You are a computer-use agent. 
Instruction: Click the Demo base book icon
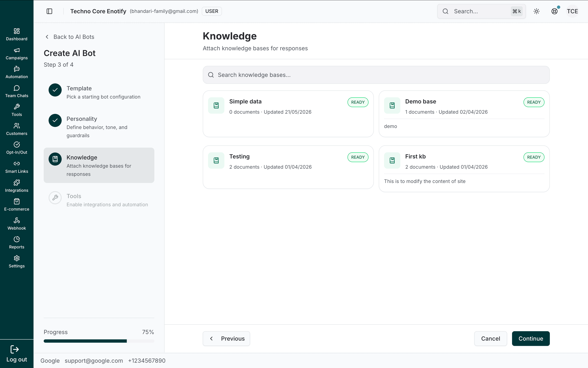click(x=392, y=105)
